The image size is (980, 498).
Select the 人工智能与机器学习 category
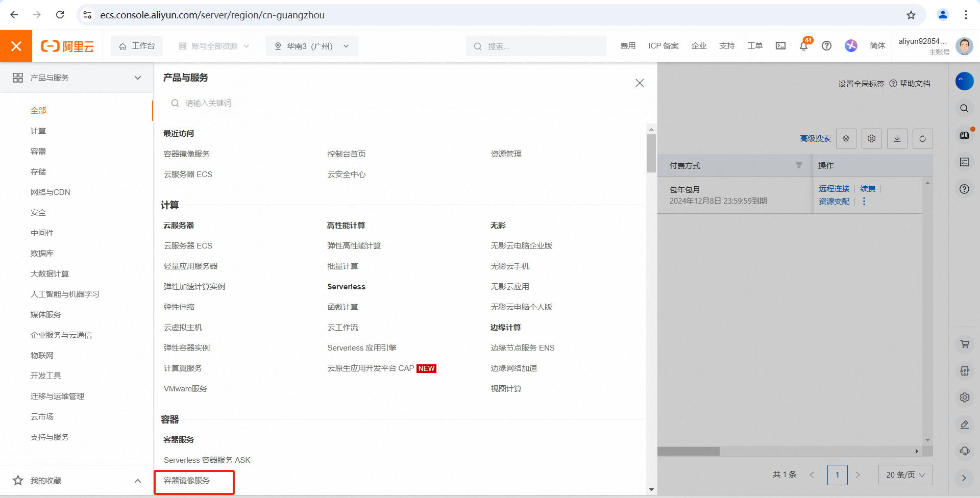(x=65, y=294)
